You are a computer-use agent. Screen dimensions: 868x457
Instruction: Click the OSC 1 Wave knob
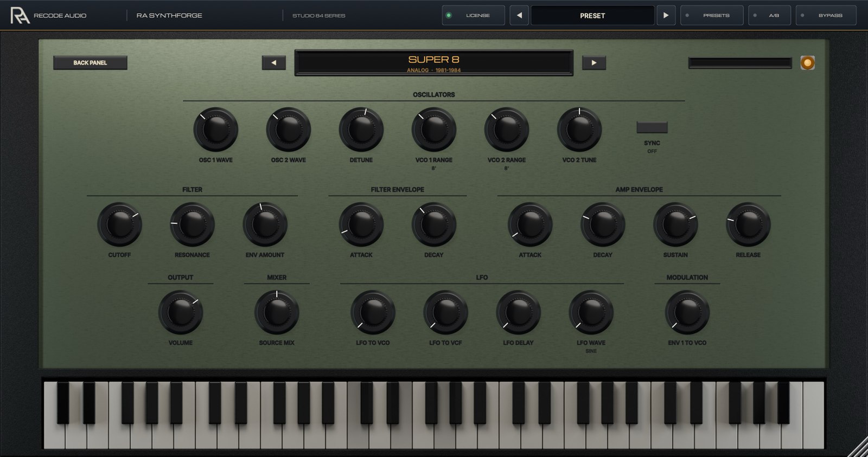click(216, 130)
